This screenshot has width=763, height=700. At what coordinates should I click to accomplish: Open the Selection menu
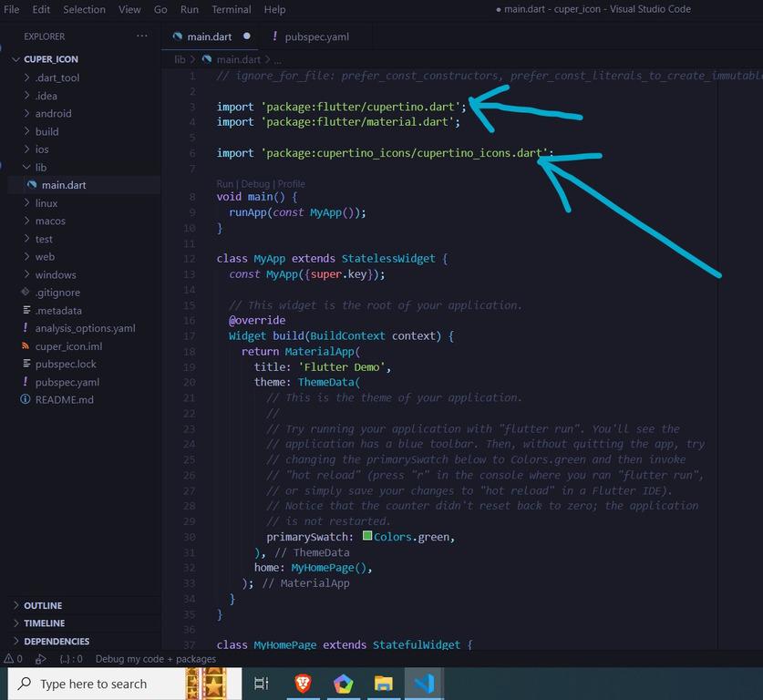(x=84, y=9)
